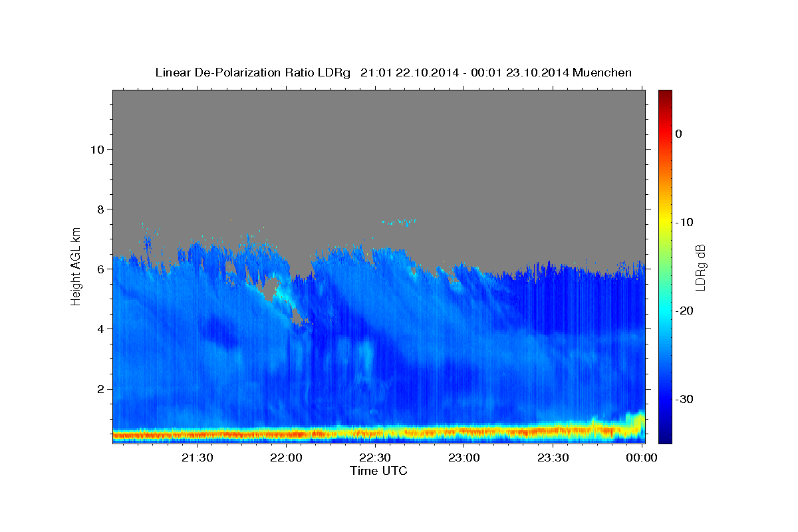Click the 'LDRg dB' colorbar title
Screen dimensions: 798x532
(x=700, y=267)
